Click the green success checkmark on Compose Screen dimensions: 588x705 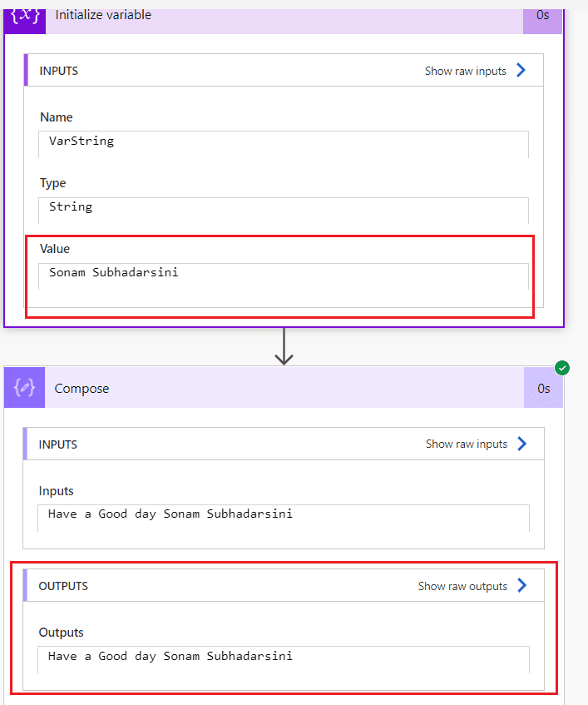(x=562, y=368)
